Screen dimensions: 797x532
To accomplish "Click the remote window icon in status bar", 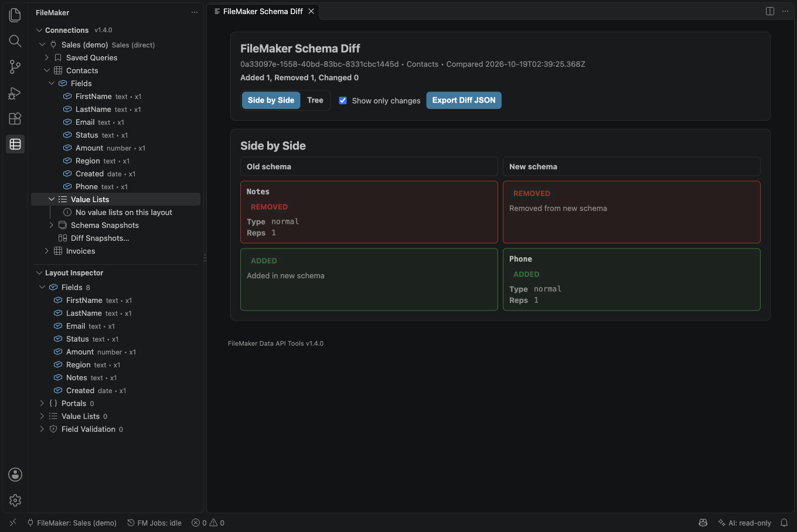I will [13, 523].
